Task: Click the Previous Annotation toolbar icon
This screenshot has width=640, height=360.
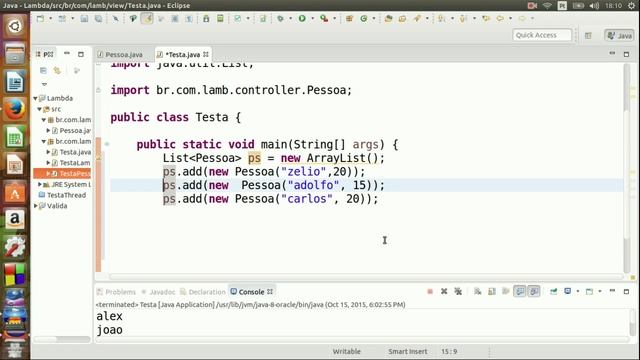Action: click(463, 18)
